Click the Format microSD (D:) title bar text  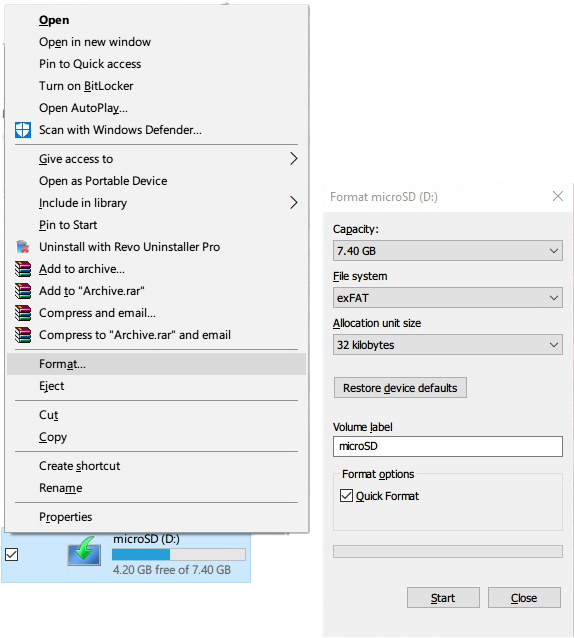[x=384, y=197]
